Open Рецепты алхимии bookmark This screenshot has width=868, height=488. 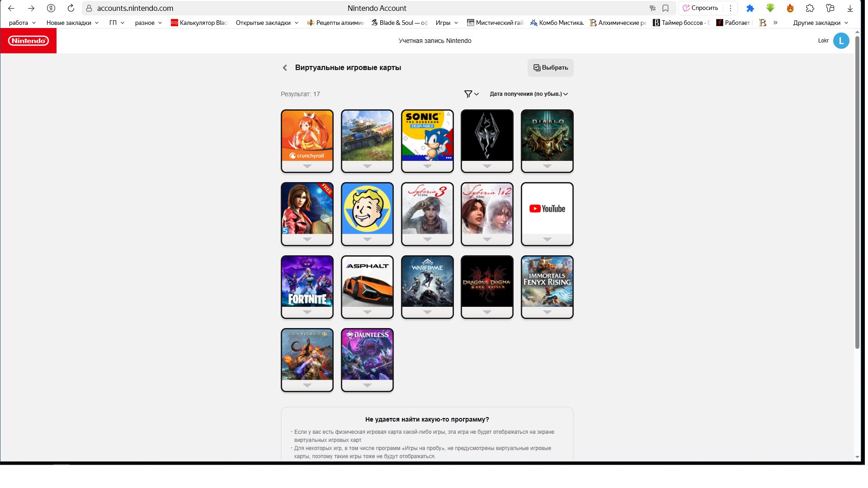coord(336,23)
